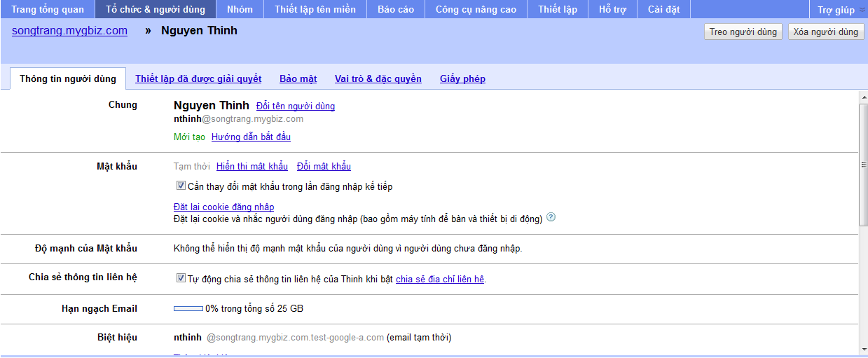Screen dimensions: 868x358
Task: Select the Giấy phép tab
Action: [x=462, y=79]
